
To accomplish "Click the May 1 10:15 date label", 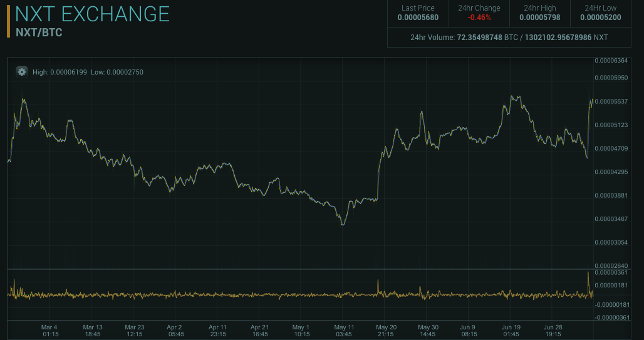I will [301, 331].
